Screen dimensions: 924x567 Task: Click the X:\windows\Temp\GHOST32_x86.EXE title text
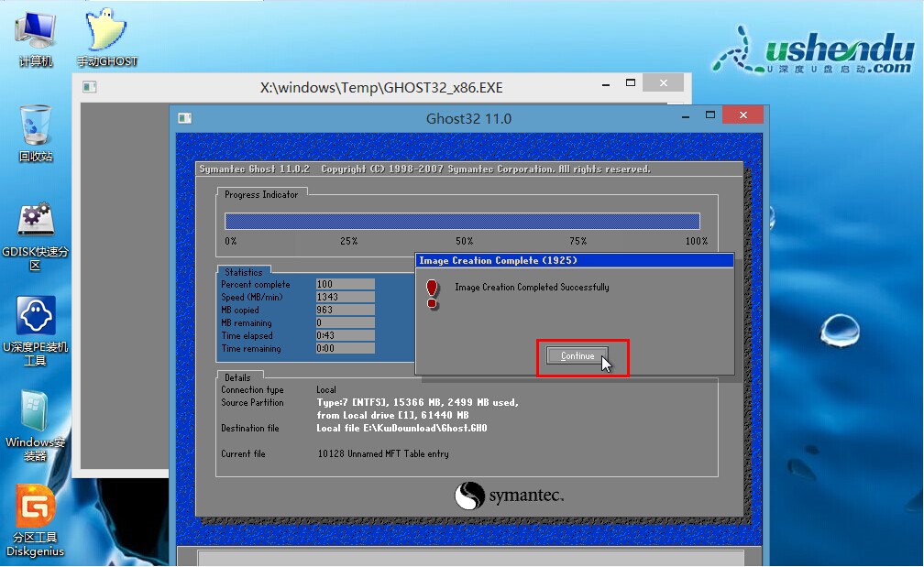(381, 88)
